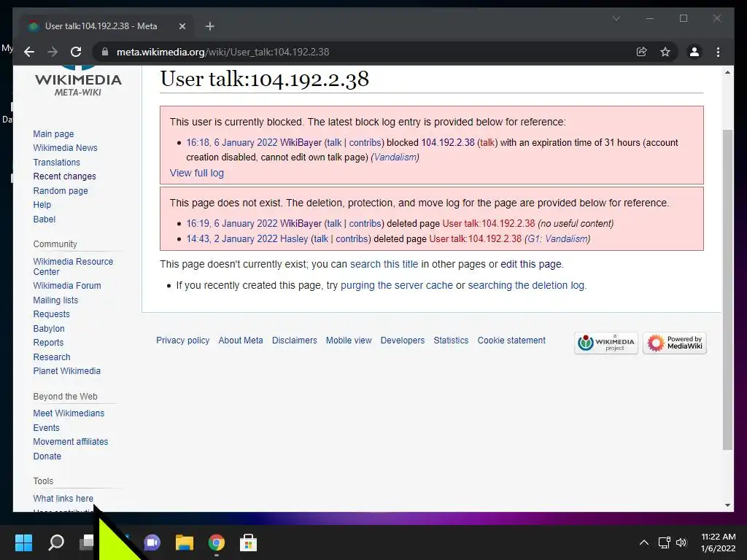Click the Donate sidebar link
This screenshot has width=747, height=560.
(47, 456)
